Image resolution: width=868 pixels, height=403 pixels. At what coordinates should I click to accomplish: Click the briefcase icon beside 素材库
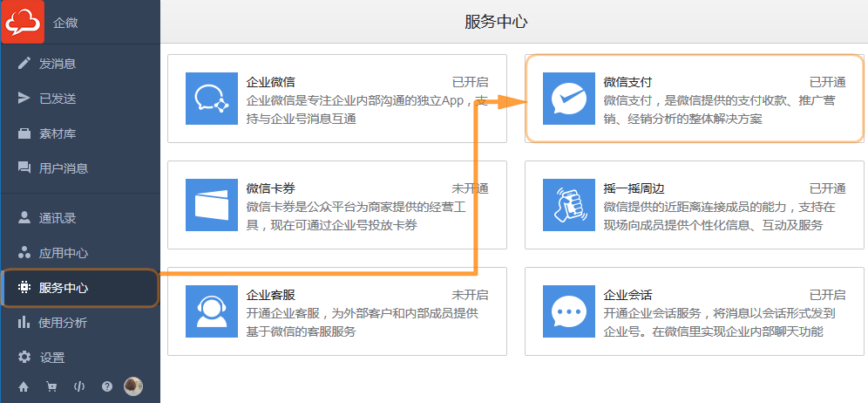coord(24,133)
